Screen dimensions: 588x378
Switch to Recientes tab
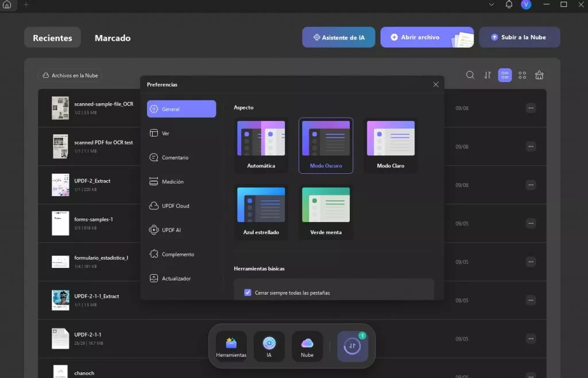tap(52, 37)
